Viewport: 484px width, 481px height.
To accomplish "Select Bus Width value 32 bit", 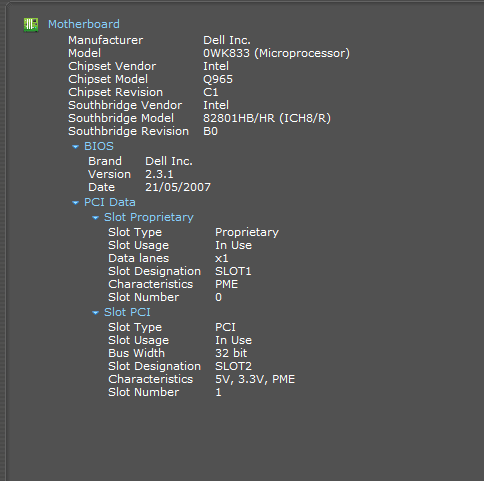I will coord(231,353).
